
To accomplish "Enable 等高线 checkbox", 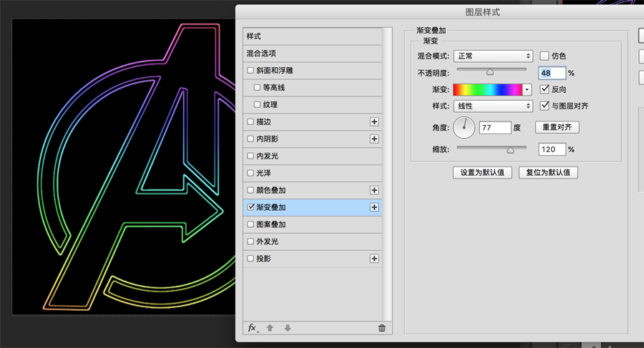I will click(257, 87).
